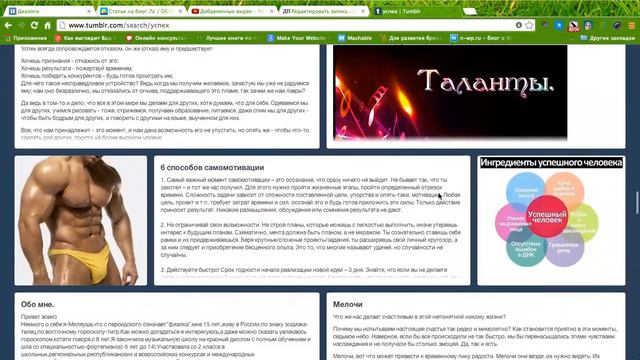Click the page icon in the address bar

point(62,25)
